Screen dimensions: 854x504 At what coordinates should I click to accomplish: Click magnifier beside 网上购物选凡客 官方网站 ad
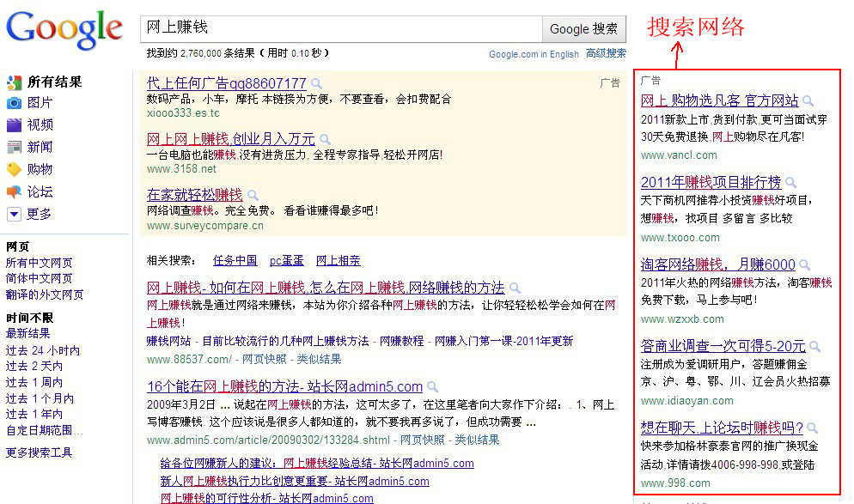coord(808,100)
